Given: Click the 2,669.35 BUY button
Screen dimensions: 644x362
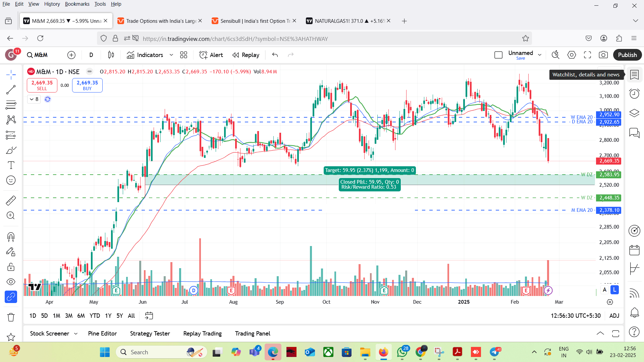Looking at the screenshot, I should [x=87, y=85].
